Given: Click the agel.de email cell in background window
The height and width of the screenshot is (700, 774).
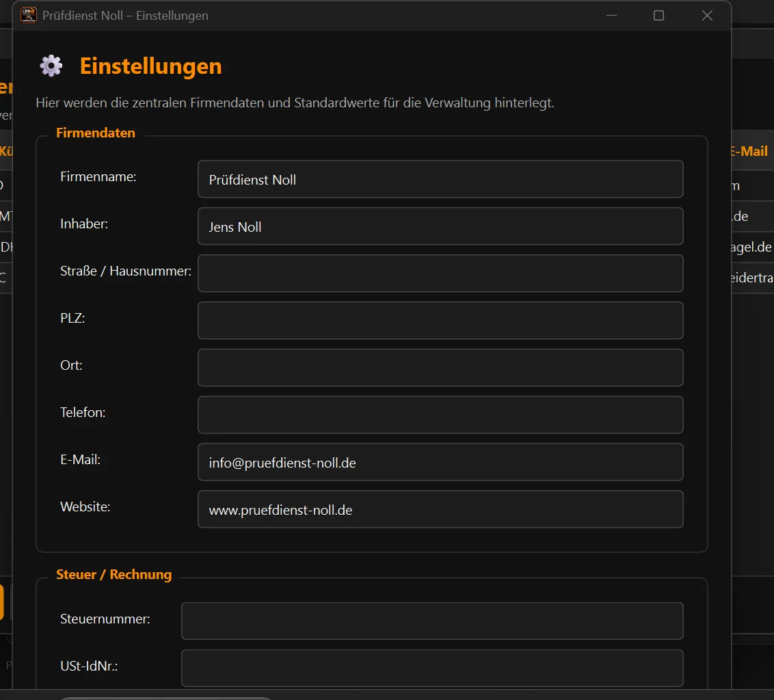Looking at the screenshot, I should 751,247.
